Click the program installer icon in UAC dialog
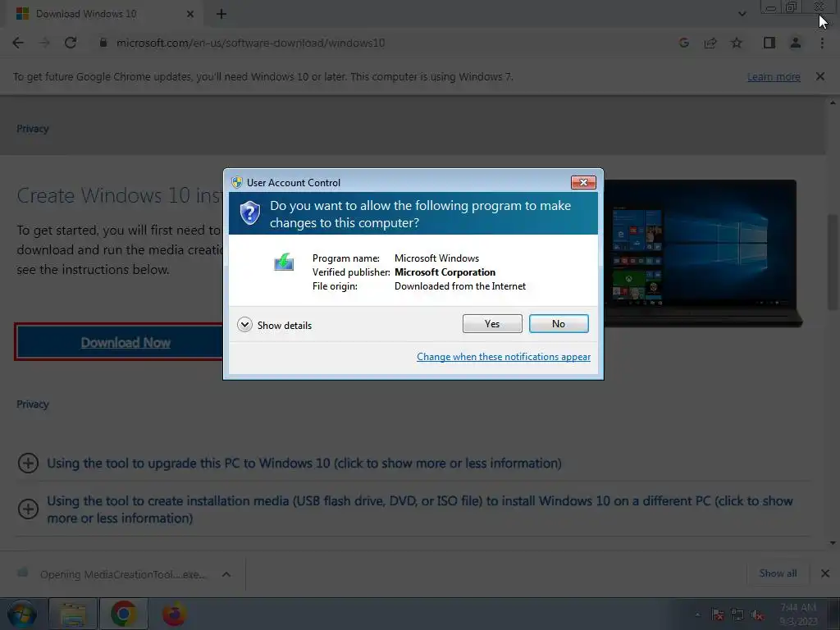This screenshot has height=630, width=840. pos(284,262)
